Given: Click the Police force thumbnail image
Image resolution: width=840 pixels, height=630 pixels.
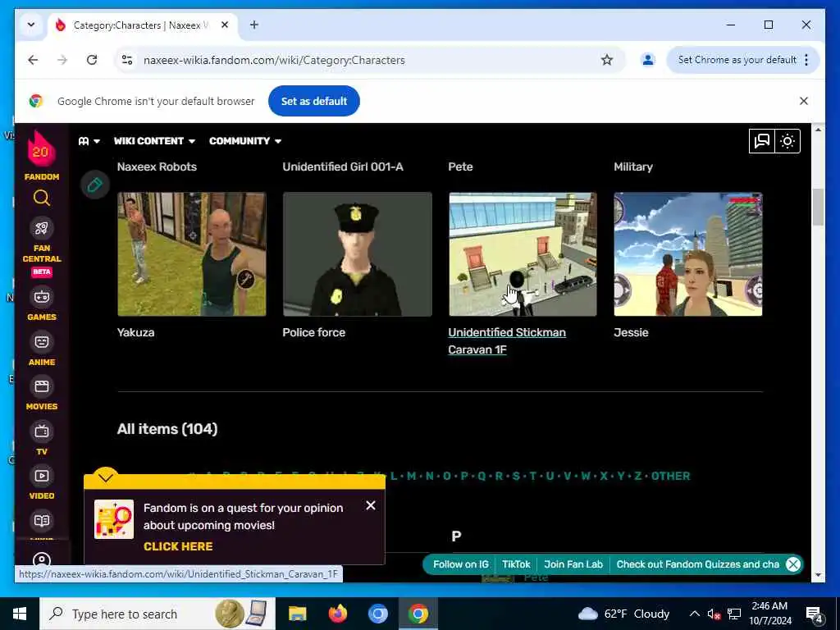Looking at the screenshot, I should pos(358,254).
